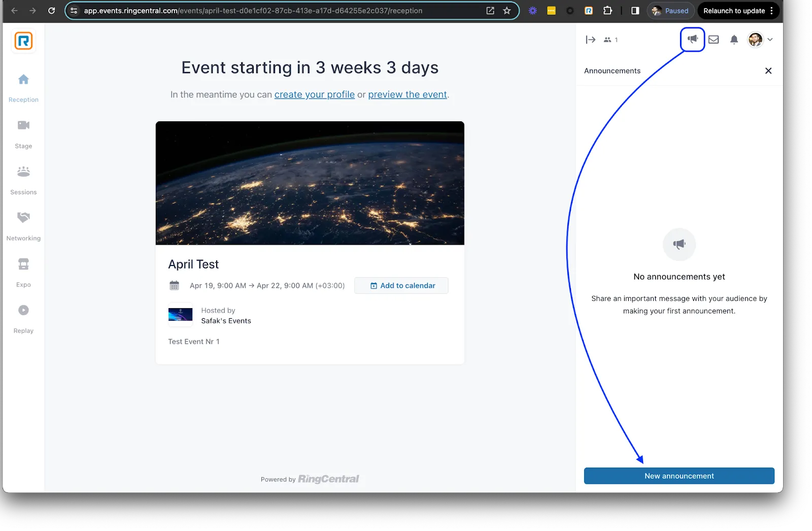Toggle the browser side panel
Screen dimensions: 812x531
(x=635, y=11)
